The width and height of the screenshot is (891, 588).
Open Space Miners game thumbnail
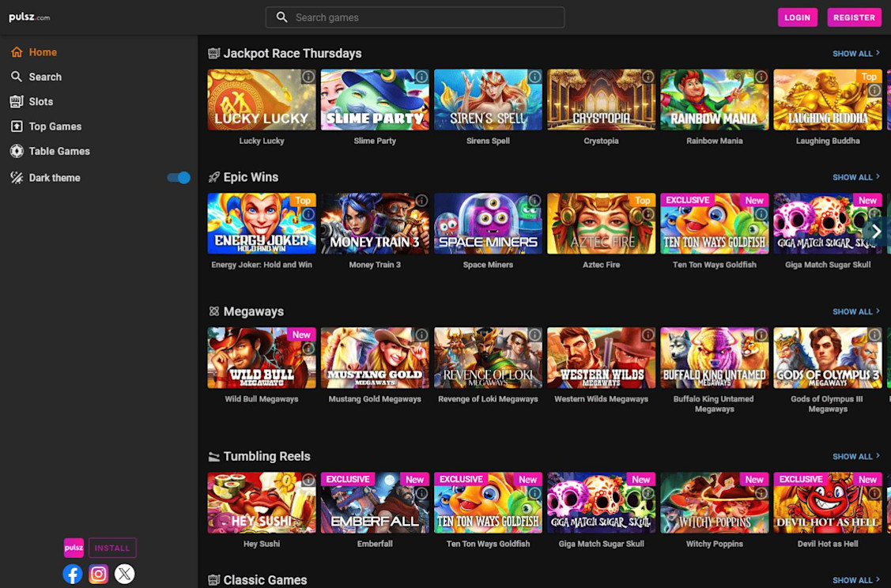click(488, 224)
